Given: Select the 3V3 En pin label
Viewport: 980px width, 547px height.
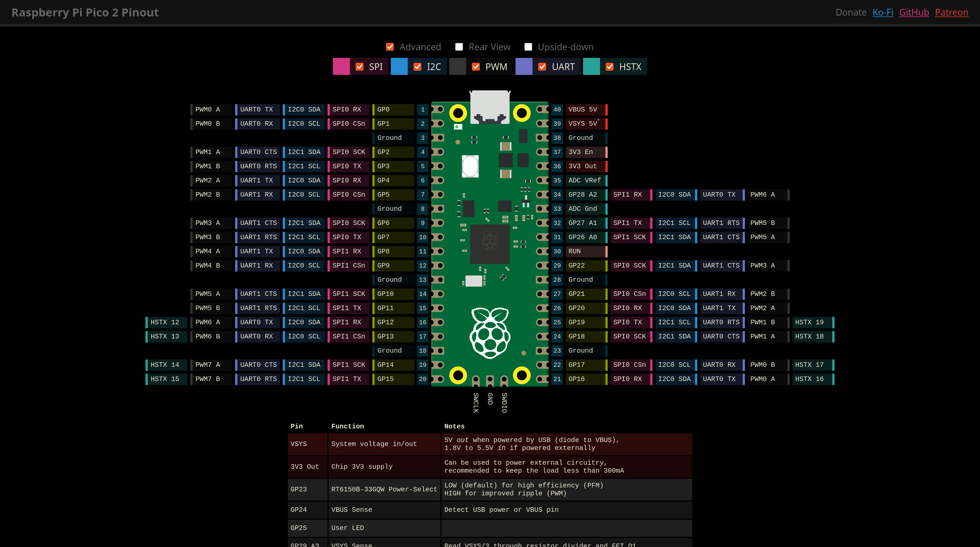Looking at the screenshot, I should (586, 152).
